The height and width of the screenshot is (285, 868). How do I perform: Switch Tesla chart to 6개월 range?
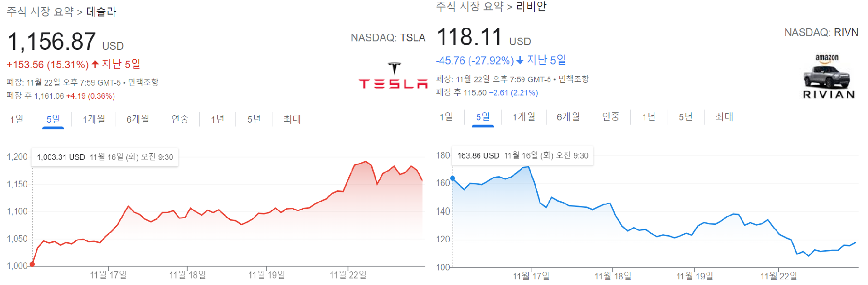click(138, 119)
